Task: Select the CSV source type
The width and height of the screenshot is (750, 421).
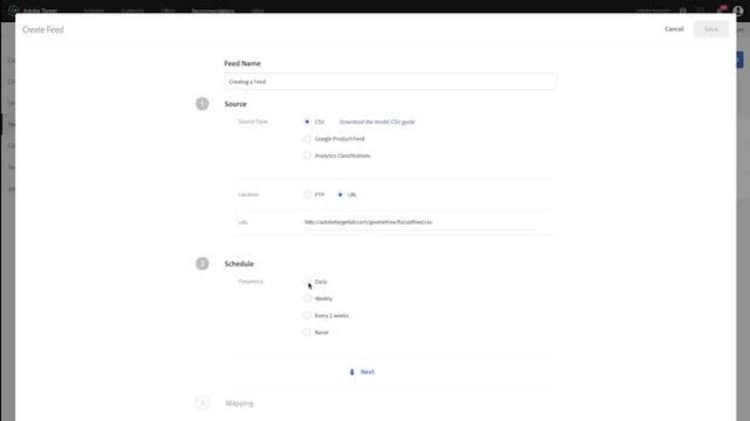Action: pos(307,122)
